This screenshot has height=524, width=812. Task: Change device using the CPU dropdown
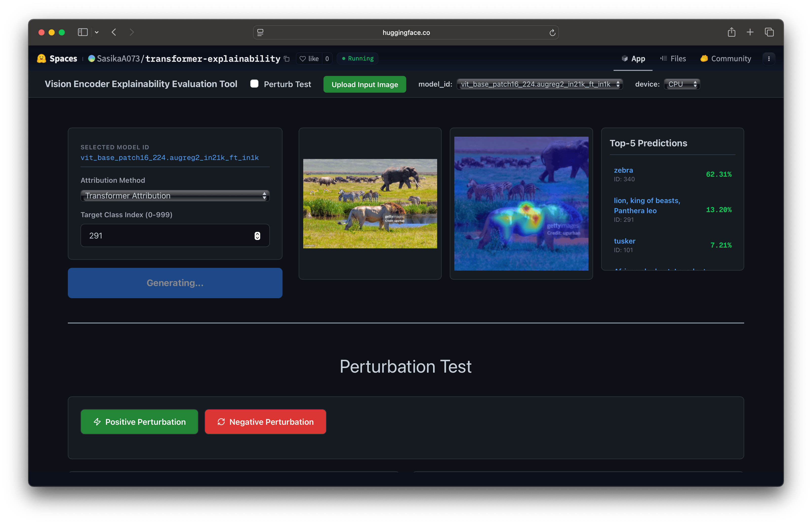[681, 84]
